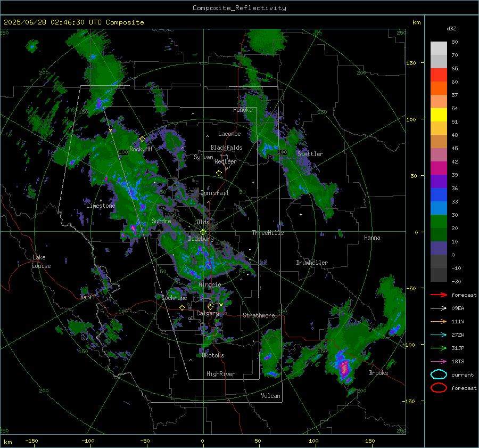This screenshot has height=448, width=479.
Task: Pick the purple 36-39 dBZ color swatch
Action: (x=439, y=182)
